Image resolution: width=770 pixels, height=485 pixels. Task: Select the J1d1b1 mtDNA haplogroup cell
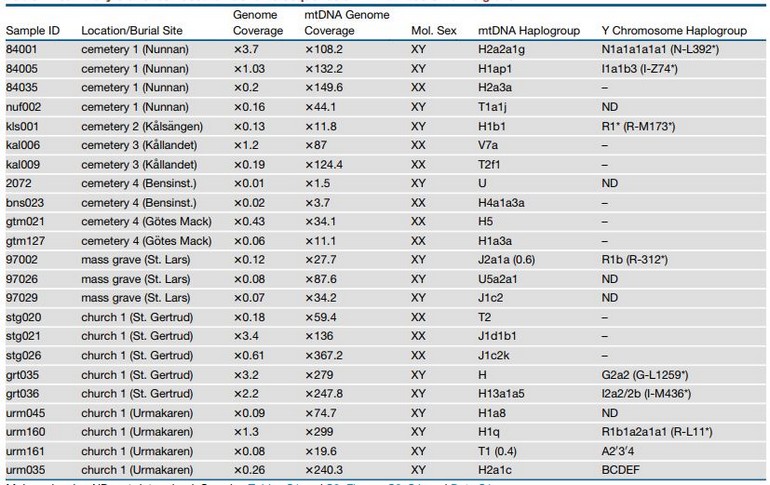tap(497, 336)
